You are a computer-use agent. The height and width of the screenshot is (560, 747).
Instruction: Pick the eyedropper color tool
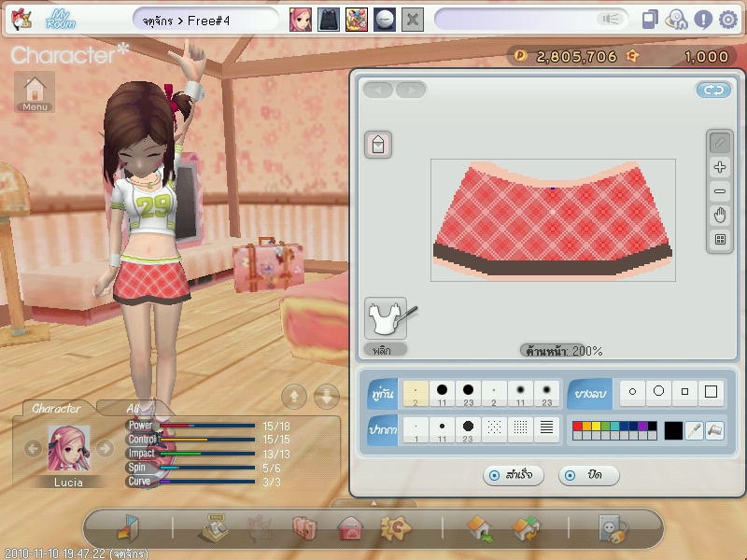click(x=694, y=430)
